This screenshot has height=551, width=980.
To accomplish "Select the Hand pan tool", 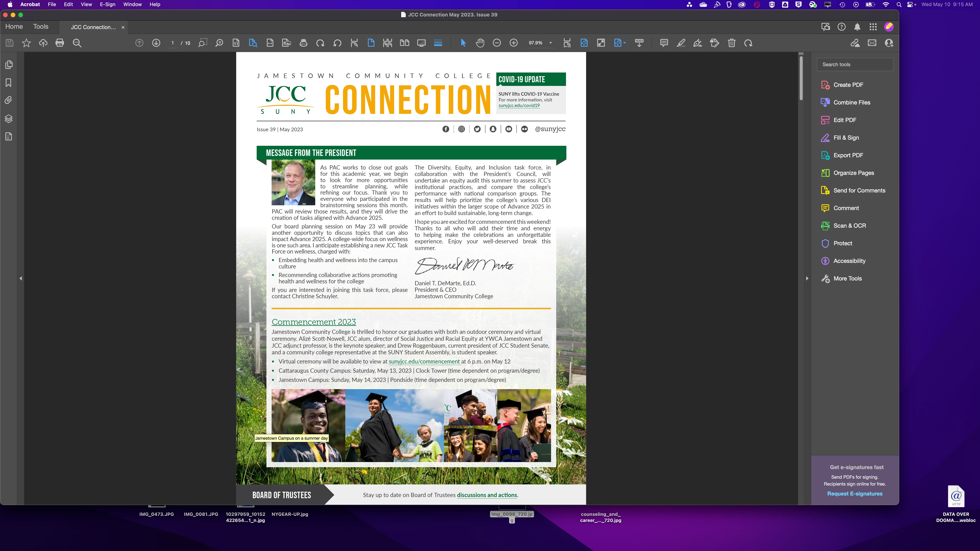I will pos(480,43).
